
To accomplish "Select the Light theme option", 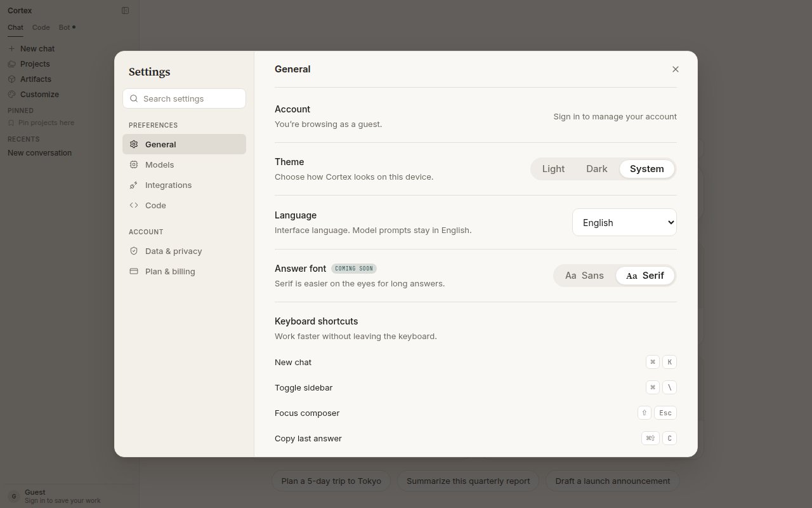I will pyautogui.click(x=553, y=169).
